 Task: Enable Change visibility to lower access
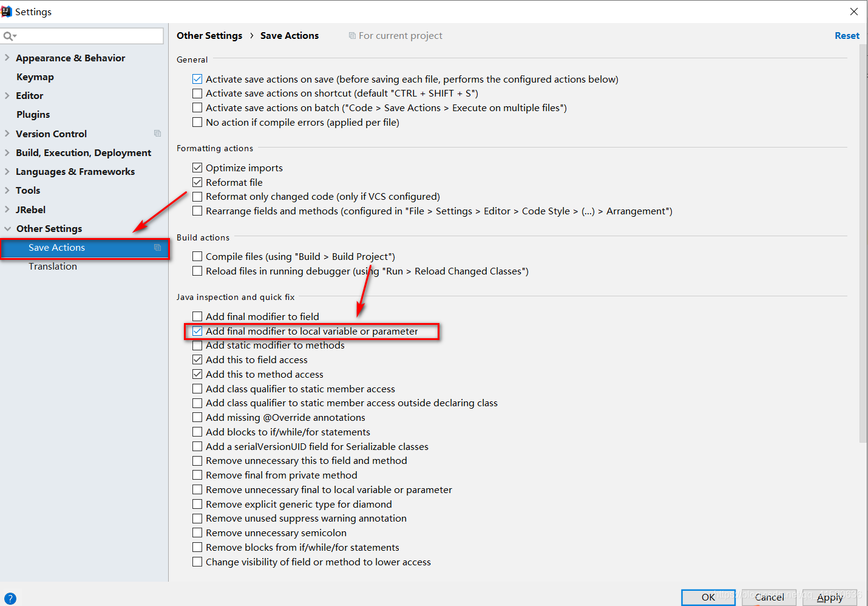click(x=197, y=562)
